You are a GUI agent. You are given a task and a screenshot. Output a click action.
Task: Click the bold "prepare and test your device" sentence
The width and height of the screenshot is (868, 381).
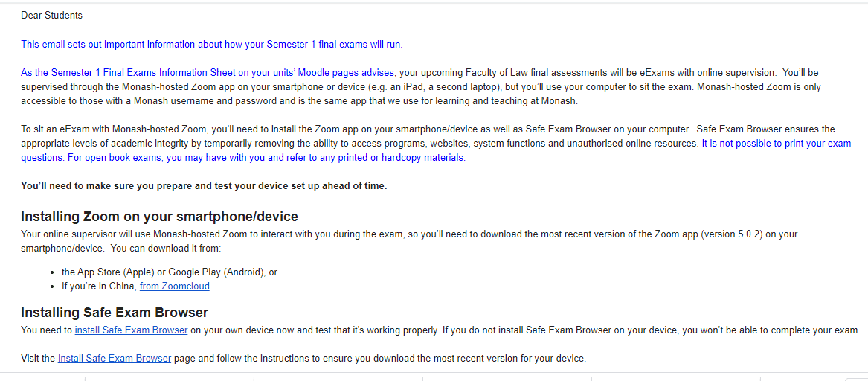pyautogui.click(x=204, y=186)
